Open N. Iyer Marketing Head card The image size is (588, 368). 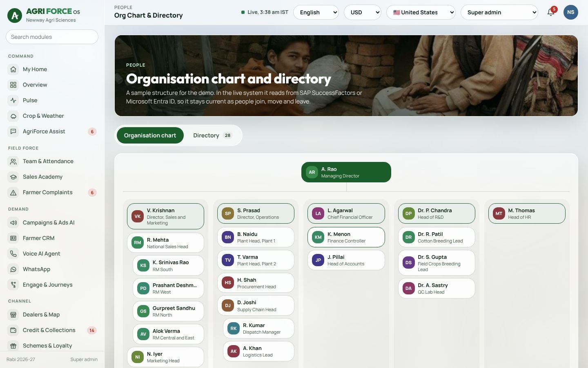coord(165,357)
